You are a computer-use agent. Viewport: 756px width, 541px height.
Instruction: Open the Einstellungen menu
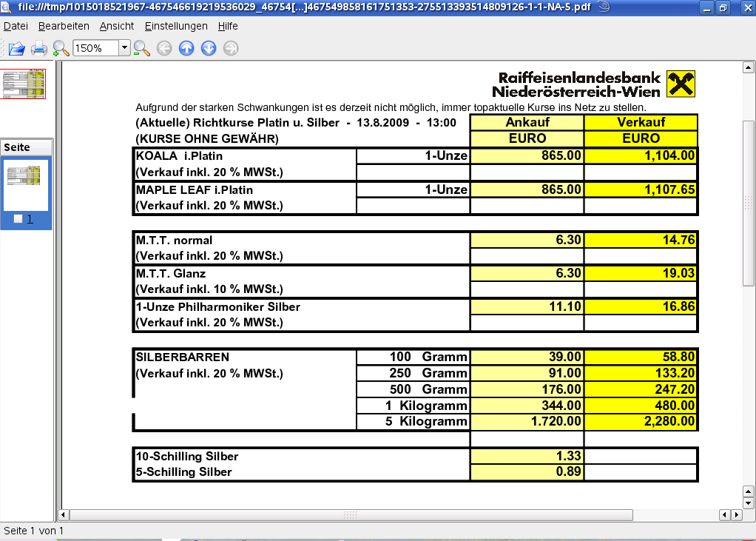point(176,26)
